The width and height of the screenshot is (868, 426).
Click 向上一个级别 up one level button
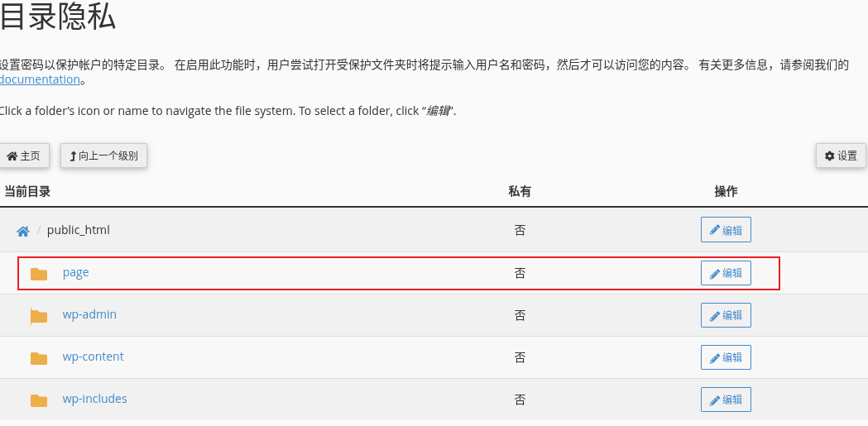click(103, 156)
